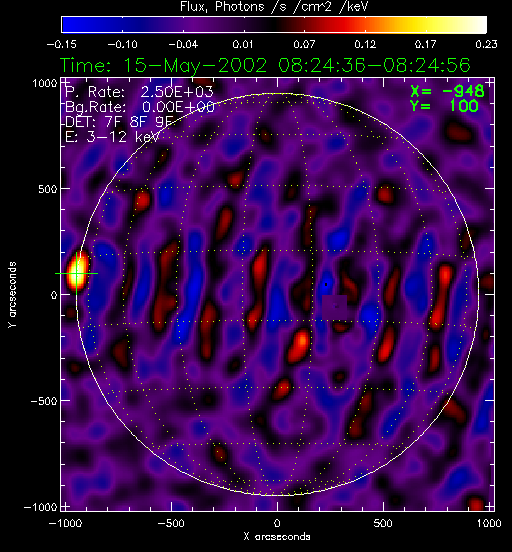Click the Flux Photons colorbar title
512x552 pixels.
pos(274,7)
